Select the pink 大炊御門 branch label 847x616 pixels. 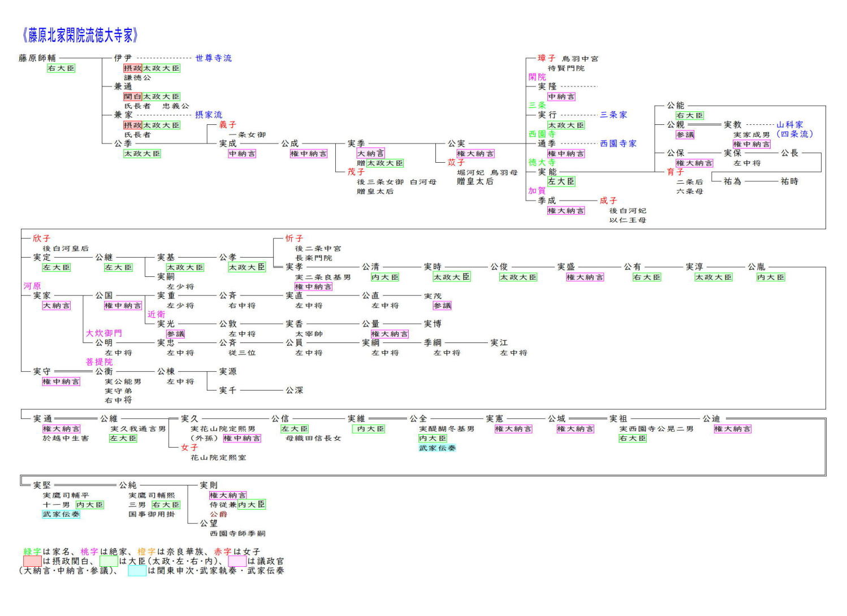point(103,333)
